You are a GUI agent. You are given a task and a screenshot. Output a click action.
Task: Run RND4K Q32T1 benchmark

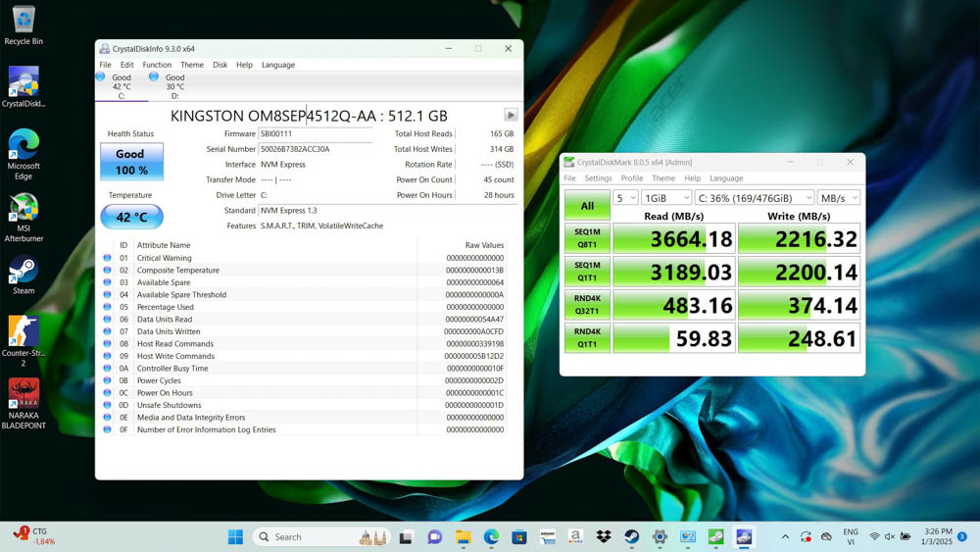click(x=587, y=305)
